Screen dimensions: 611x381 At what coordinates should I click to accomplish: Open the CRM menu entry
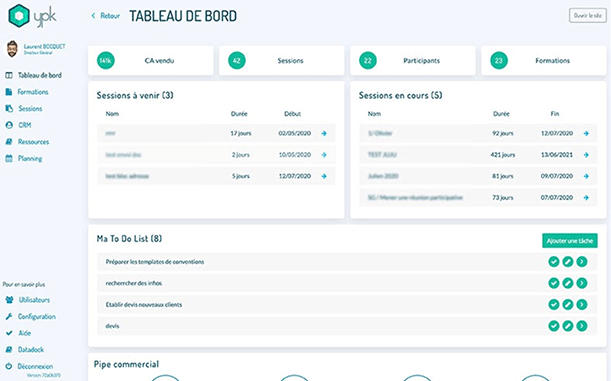25,125
